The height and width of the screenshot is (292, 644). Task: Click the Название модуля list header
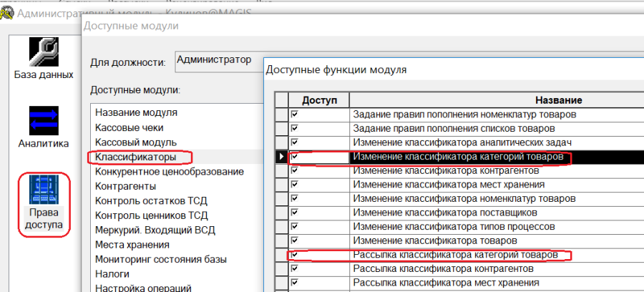[137, 112]
